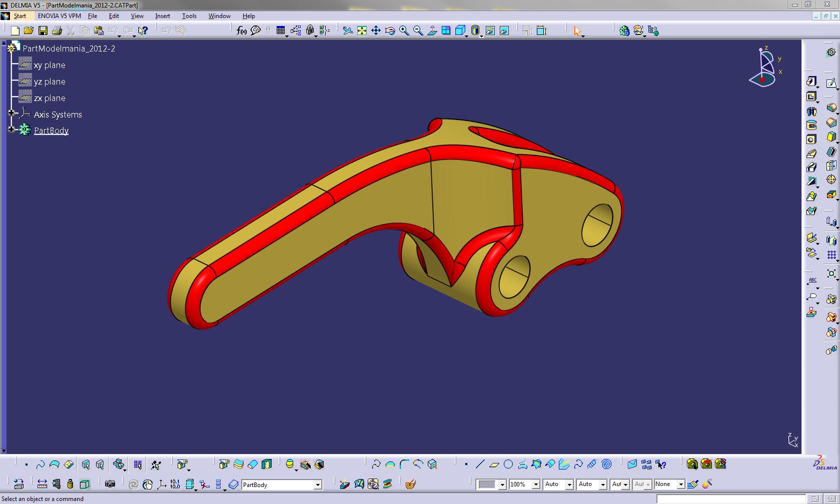840x504 pixels.
Task: Expand the Axis Systems tree node
Action: pyautogui.click(x=11, y=113)
